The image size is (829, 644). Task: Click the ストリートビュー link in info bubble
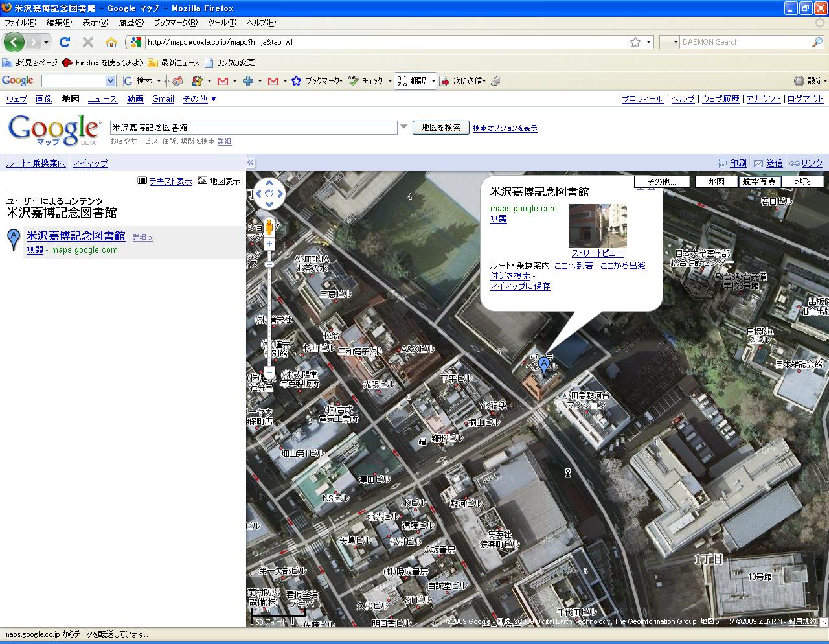tap(597, 253)
